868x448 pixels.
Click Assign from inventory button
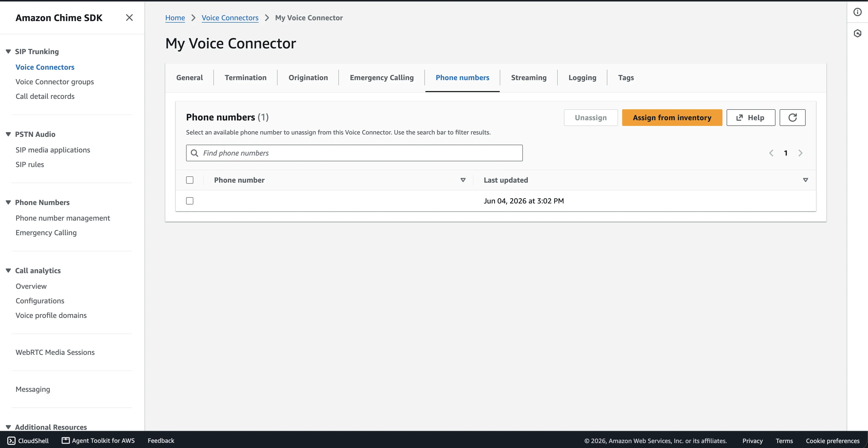(672, 117)
